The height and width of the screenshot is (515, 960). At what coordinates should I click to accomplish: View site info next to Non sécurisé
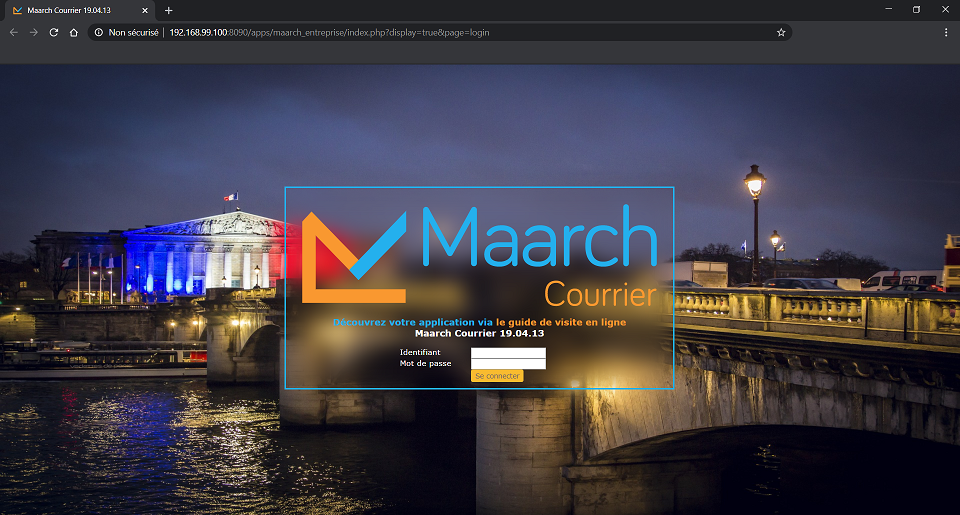[99, 32]
